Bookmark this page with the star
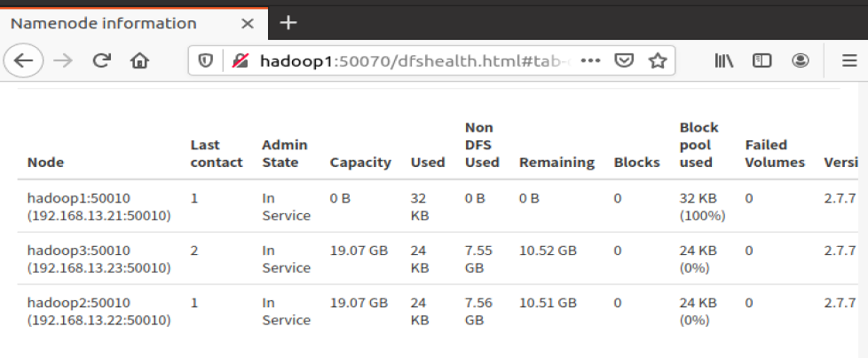This screenshot has height=358, width=868. [658, 60]
